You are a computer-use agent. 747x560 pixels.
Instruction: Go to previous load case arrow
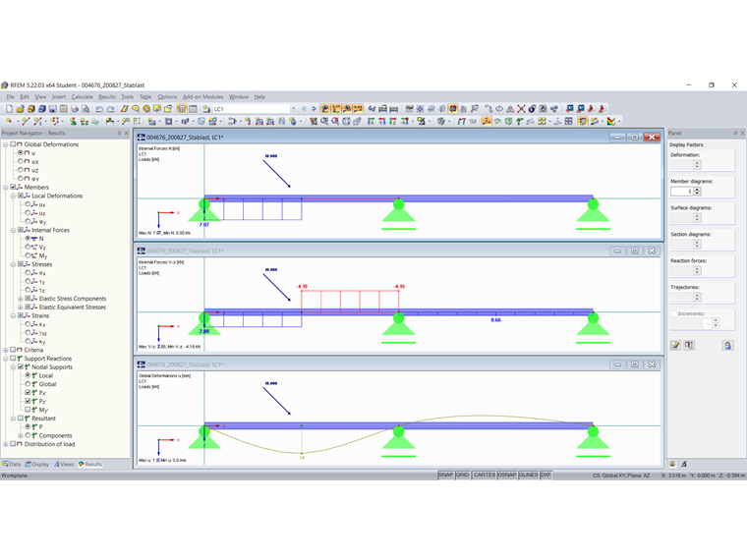[x=304, y=109]
